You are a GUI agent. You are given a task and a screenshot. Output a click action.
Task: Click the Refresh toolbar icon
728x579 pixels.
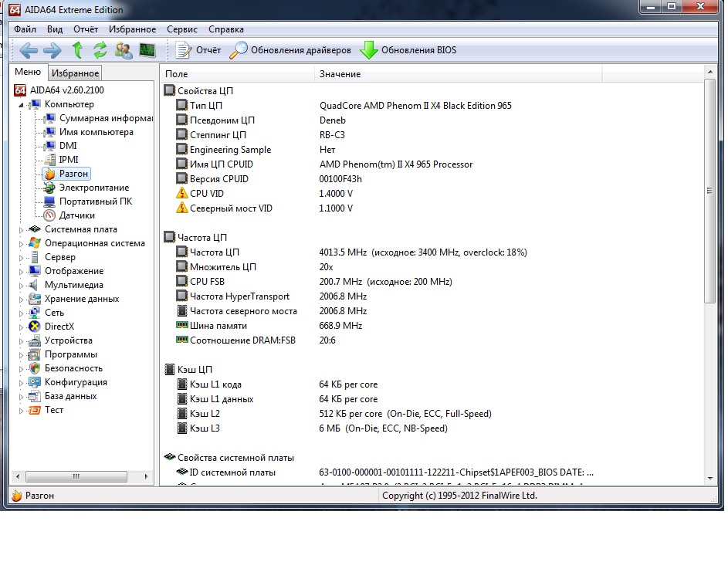tap(100, 50)
